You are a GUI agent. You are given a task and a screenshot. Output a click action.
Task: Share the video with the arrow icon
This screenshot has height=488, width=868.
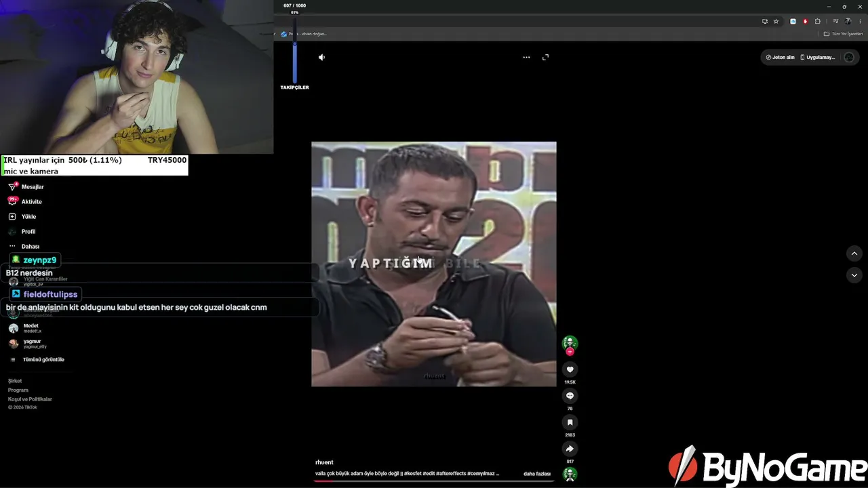click(x=570, y=449)
